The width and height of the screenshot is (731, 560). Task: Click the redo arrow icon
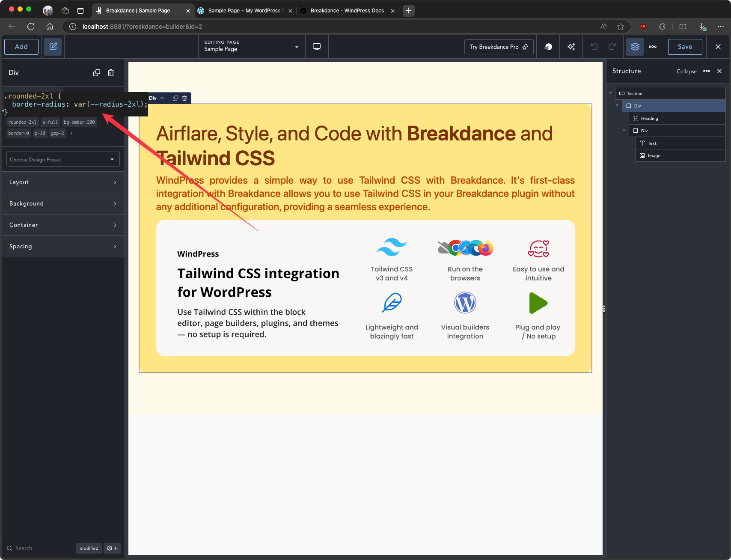[x=612, y=47]
